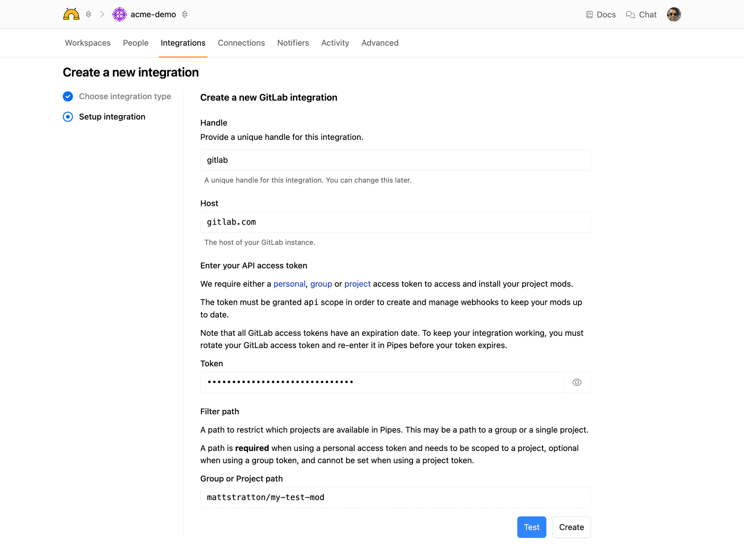Open the Advanced tab

tap(380, 43)
